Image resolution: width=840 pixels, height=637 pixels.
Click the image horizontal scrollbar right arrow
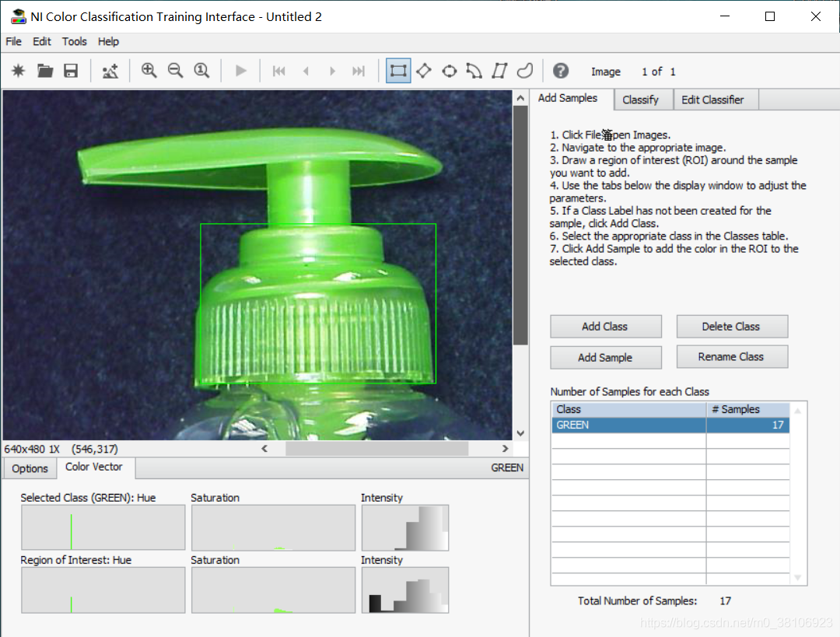505,449
